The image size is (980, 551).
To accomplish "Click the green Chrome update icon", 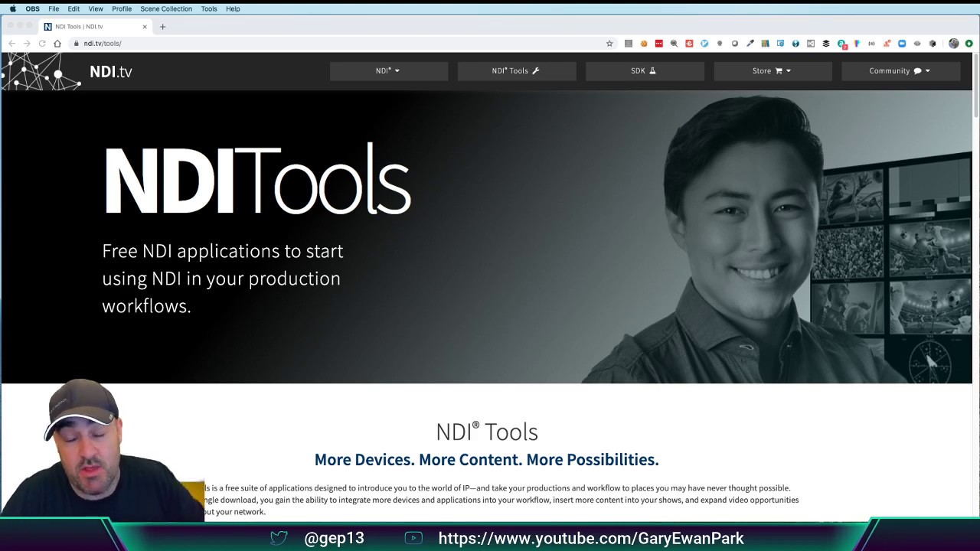I will tap(969, 44).
